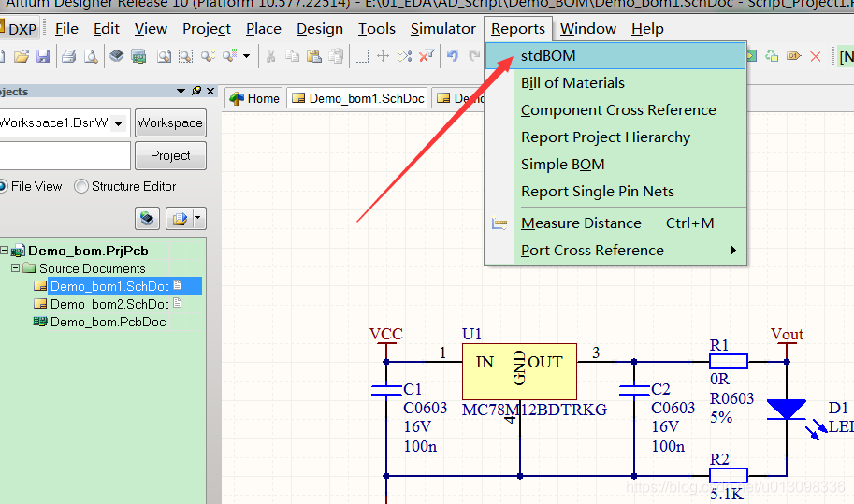The width and height of the screenshot is (854, 504).
Task: Click the Move Selection cross-arrows icon
Action: click(x=383, y=57)
